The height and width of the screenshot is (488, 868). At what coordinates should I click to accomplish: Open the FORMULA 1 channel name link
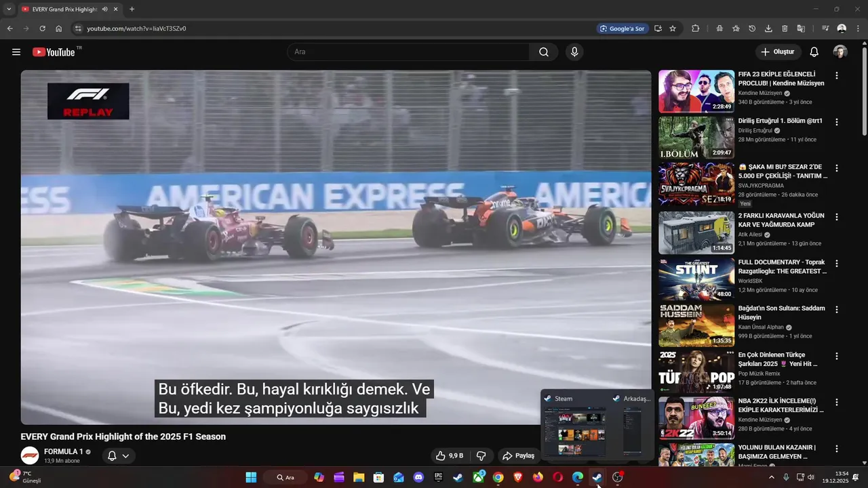coord(64,451)
